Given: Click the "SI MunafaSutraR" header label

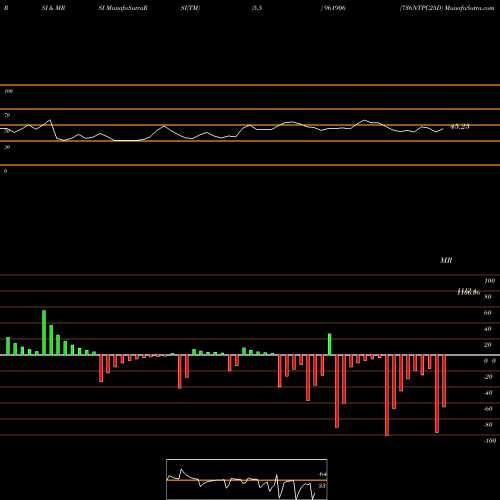Looking at the screenshot, I should (123, 8).
